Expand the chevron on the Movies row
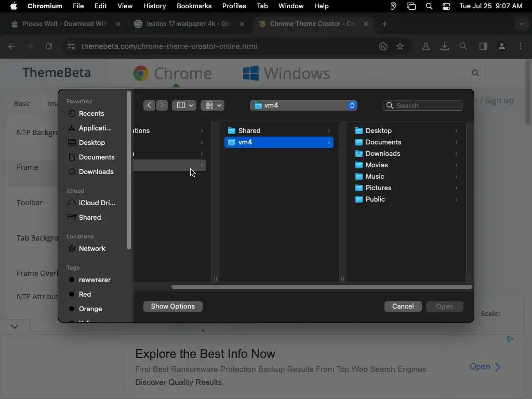This screenshot has height=399, width=532. click(x=456, y=165)
